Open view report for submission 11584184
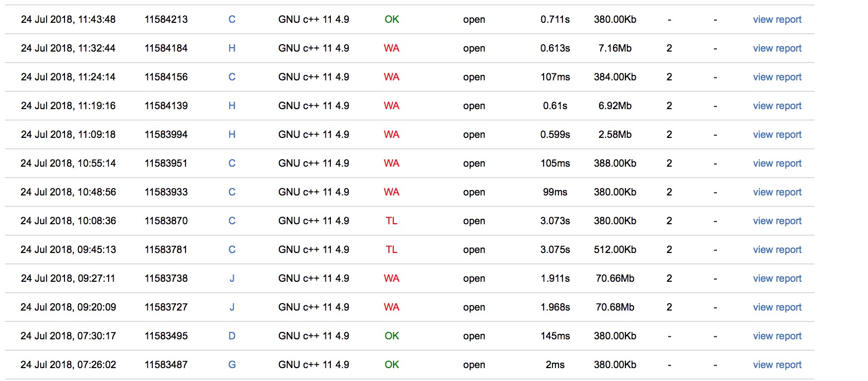The width and height of the screenshot is (868, 381). (777, 48)
